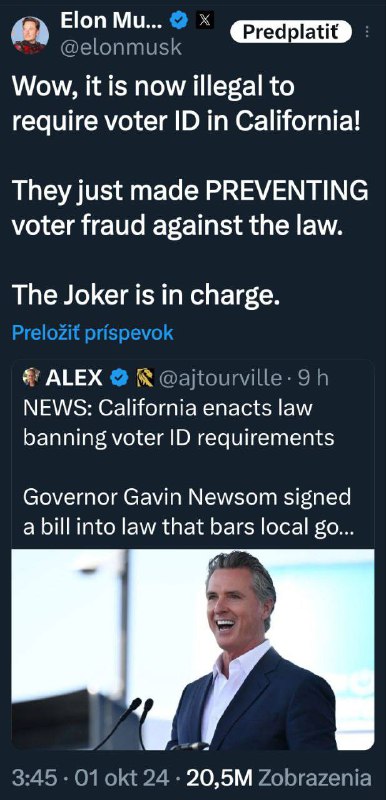Click the verified badge next to ALEX
Screen dimensions: 386x800
pos(119,378)
